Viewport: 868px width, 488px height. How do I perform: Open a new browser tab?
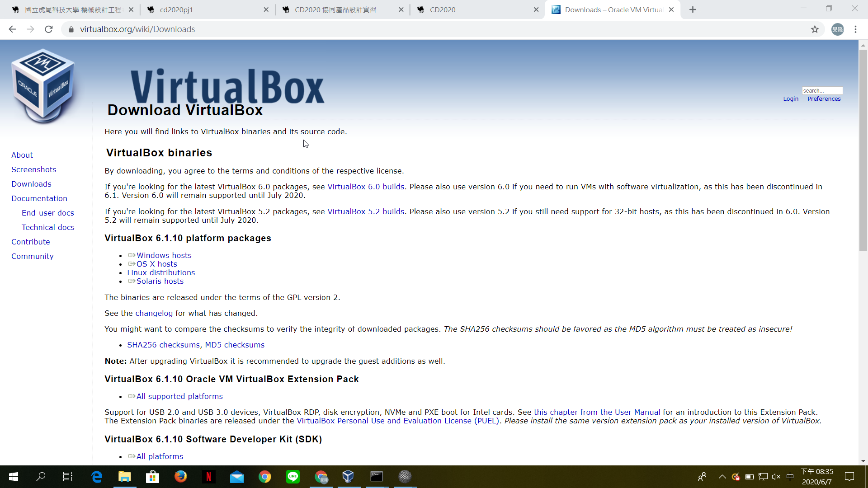tap(693, 9)
